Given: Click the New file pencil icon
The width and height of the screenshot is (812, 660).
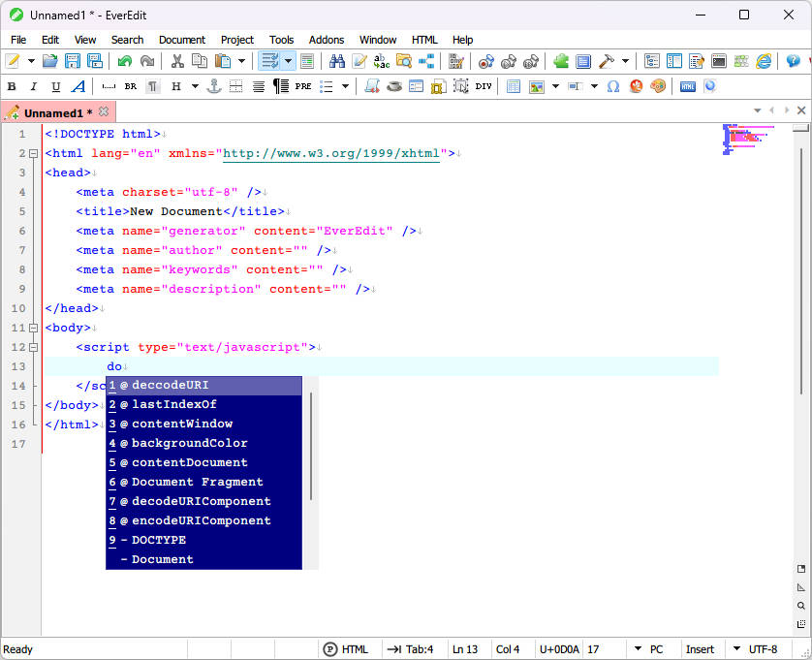Looking at the screenshot, I should (x=13, y=61).
